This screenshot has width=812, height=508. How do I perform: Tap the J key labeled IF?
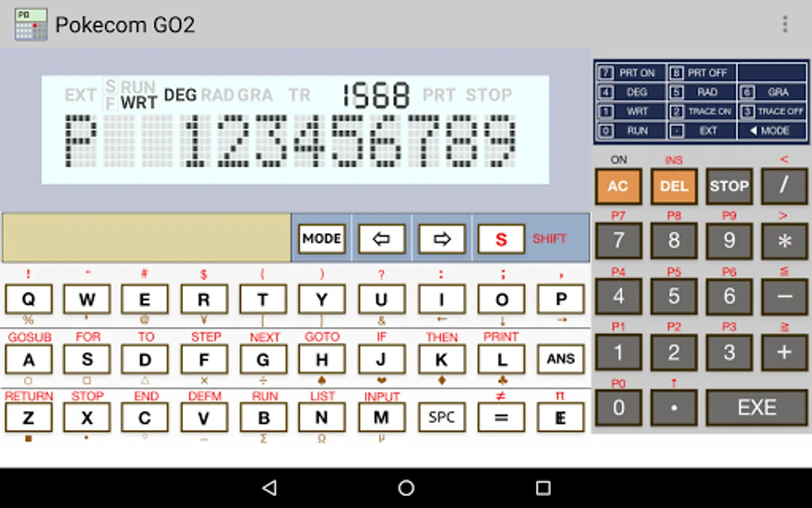(x=382, y=359)
